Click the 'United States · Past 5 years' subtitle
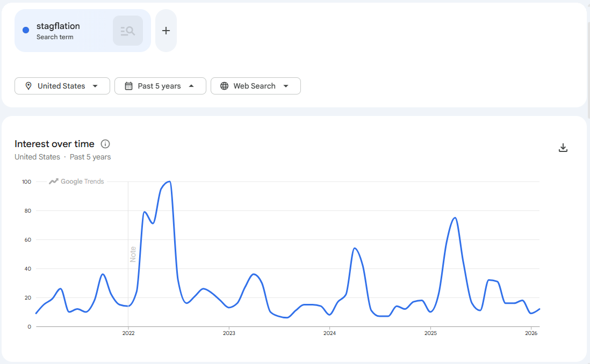The height and width of the screenshot is (364, 590). tap(63, 157)
